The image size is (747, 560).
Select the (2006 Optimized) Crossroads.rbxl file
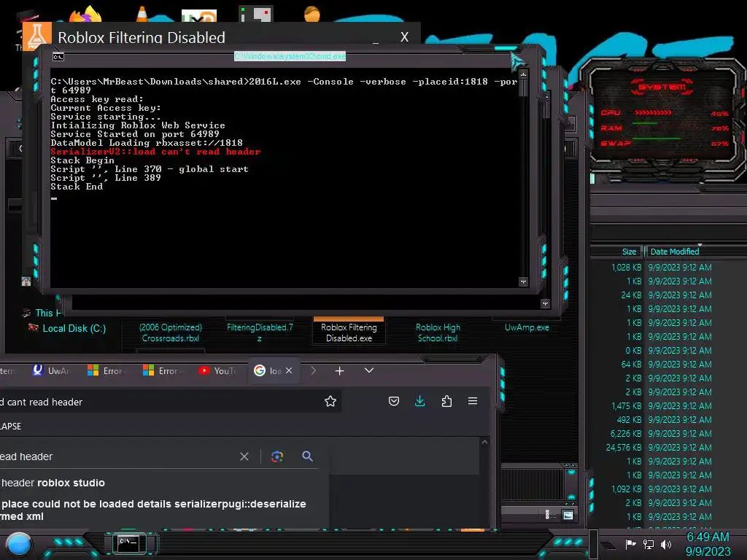coord(171,332)
